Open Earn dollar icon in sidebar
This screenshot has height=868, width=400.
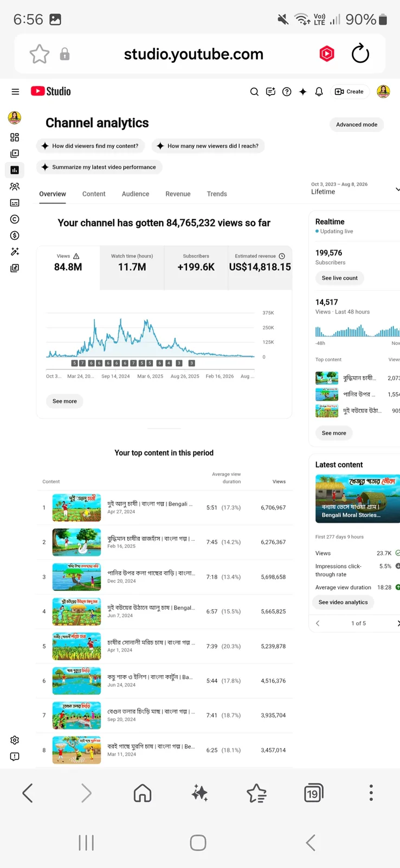pos(15,235)
